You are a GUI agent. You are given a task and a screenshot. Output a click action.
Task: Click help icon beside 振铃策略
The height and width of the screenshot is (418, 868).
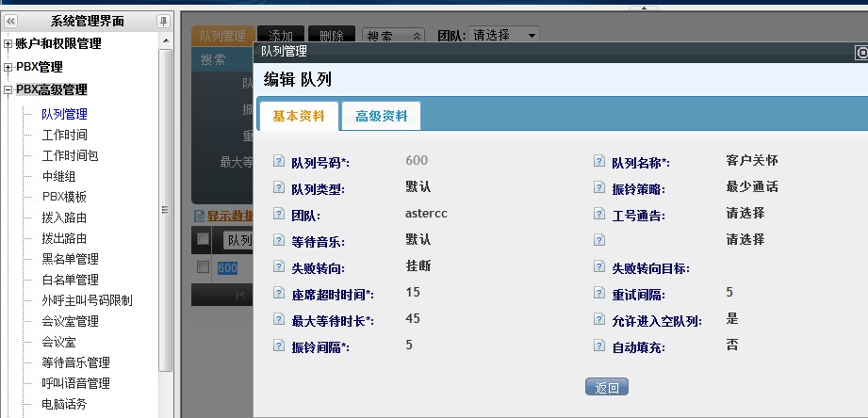tap(598, 187)
